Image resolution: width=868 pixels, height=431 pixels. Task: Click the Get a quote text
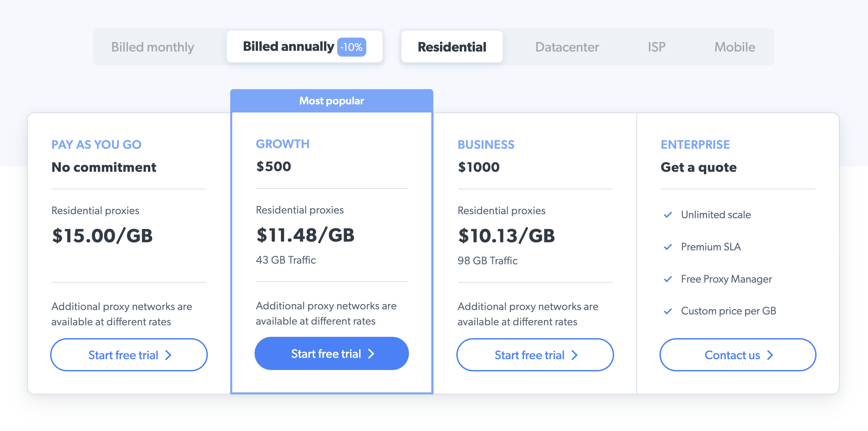pos(699,167)
